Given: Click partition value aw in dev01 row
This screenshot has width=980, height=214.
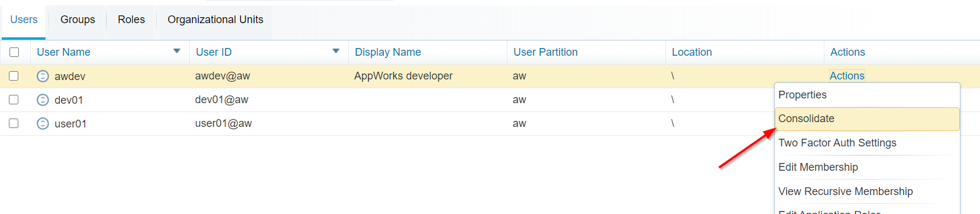Looking at the screenshot, I should coord(519,100).
